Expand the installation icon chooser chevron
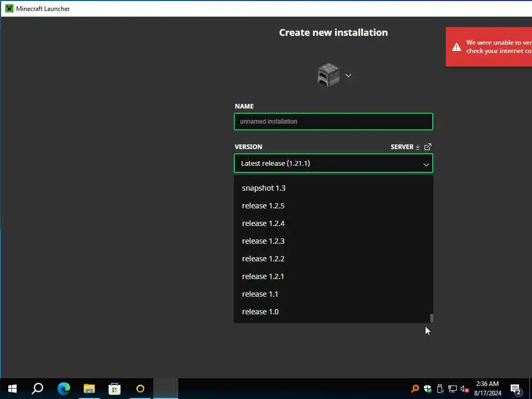The width and height of the screenshot is (532, 399). click(x=348, y=75)
